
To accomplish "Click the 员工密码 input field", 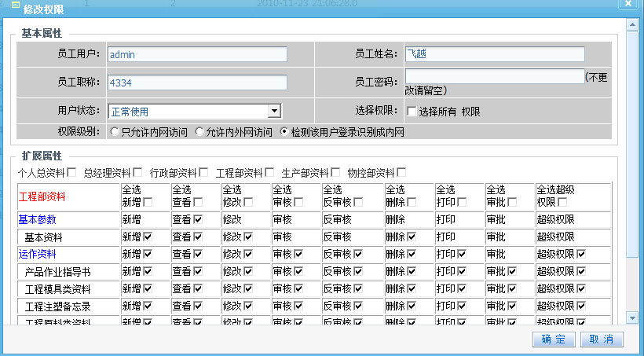I will pyautogui.click(x=495, y=76).
